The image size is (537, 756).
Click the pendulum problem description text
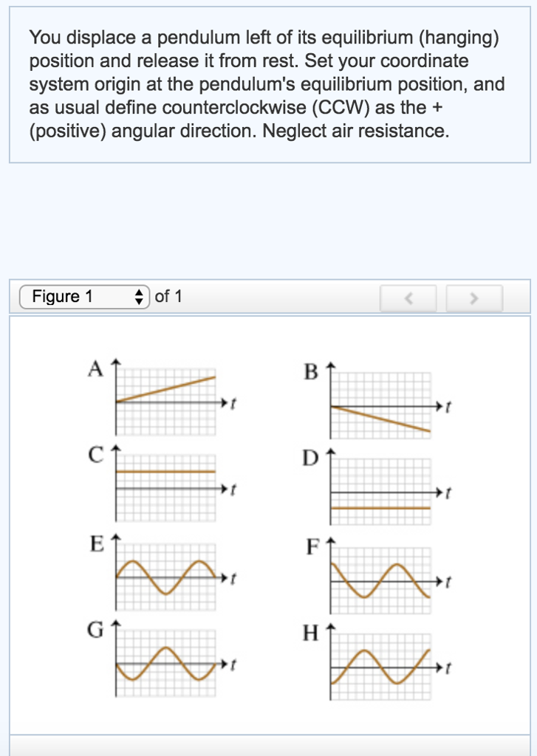click(x=267, y=84)
